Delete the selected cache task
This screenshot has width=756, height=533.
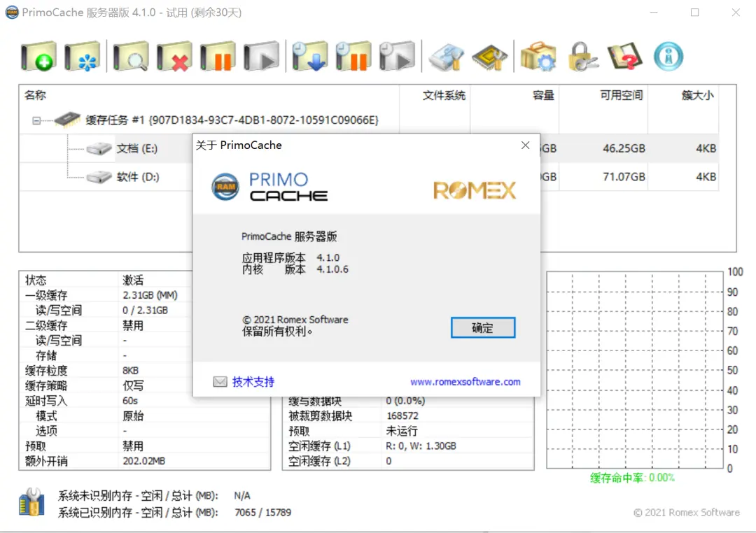(174, 56)
